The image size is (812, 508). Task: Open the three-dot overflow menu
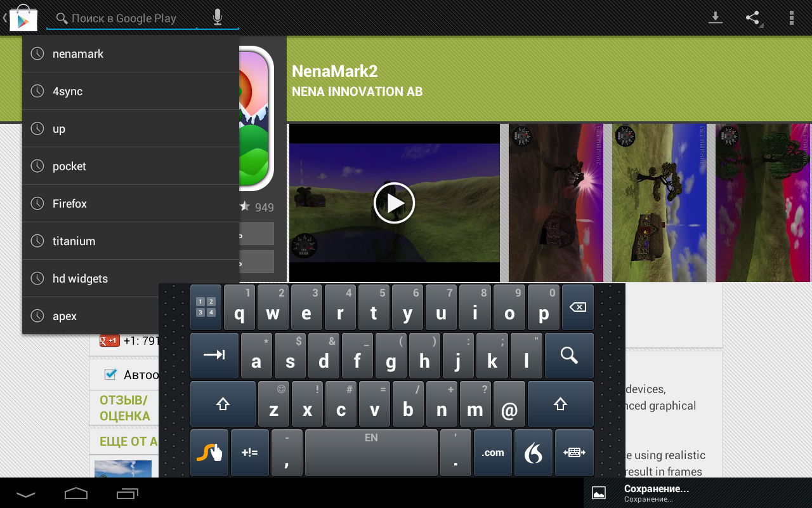pos(791,18)
